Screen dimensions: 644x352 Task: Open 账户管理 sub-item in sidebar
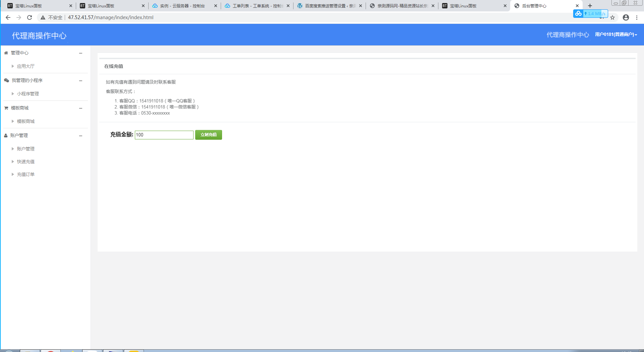[x=26, y=149]
